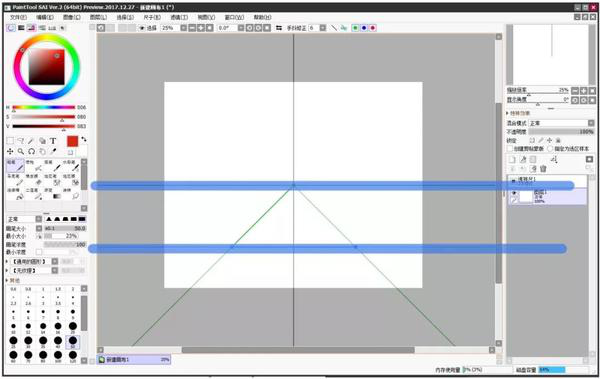Open the brush shape dropdown
The height and width of the screenshot is (379, 600).
tap(55, 261)
